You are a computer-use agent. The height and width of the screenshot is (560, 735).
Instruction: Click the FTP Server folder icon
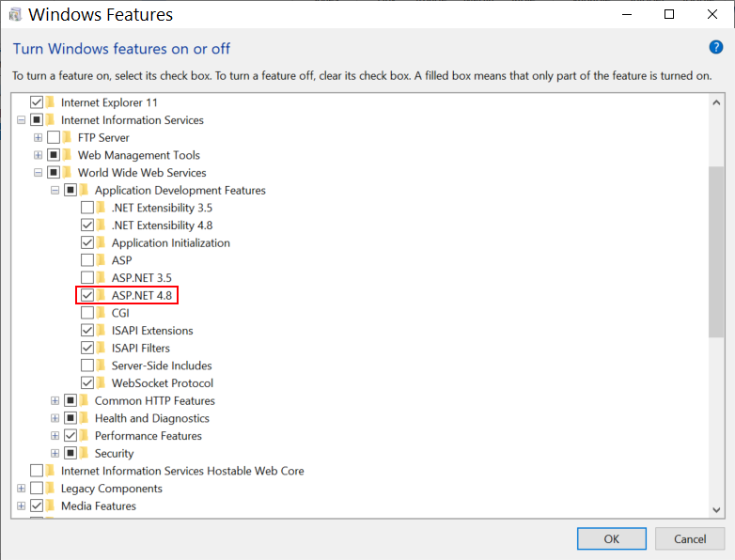(68, 137)
